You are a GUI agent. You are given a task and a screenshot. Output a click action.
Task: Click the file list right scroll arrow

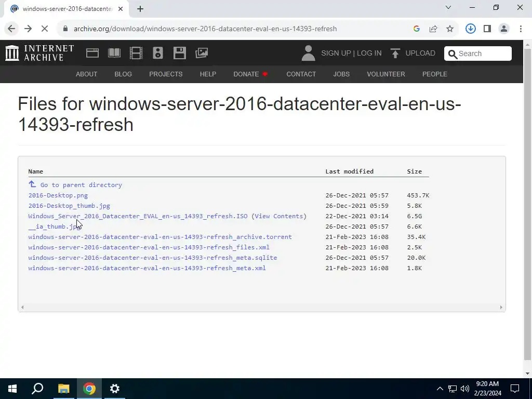click(501, 308)
